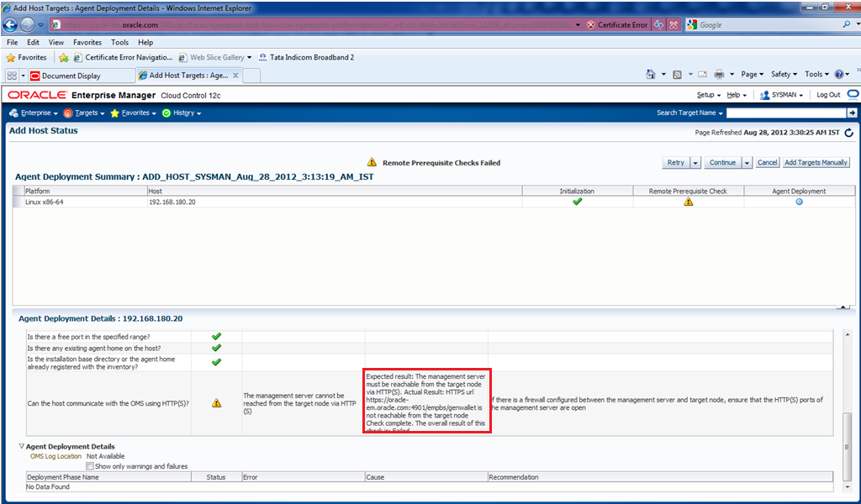Collapse the Agent Deployment Details section
The image size is (861, 504).
pyautogui.click(x=22, y=447)
